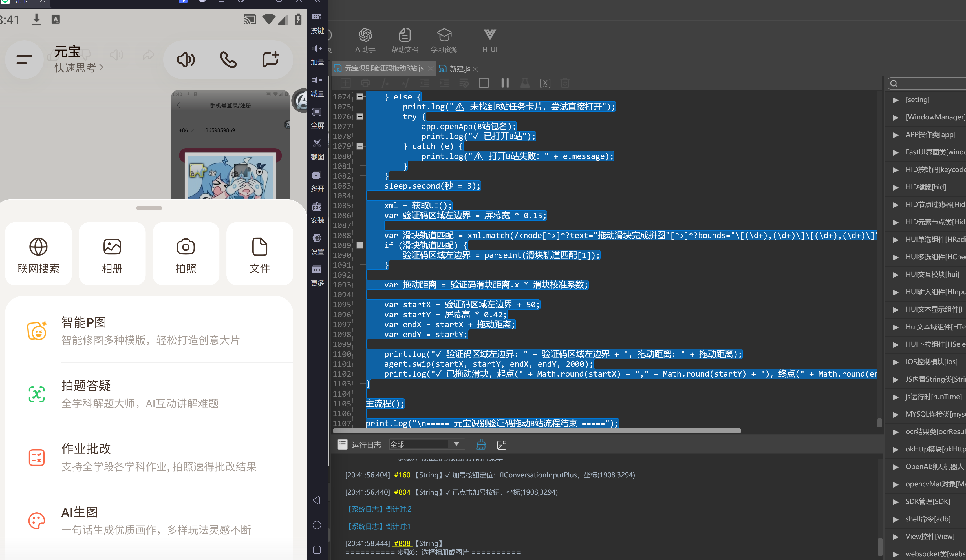Collapse code fold at line 1074
Viewport: 966px width, 560px height.
360,96
